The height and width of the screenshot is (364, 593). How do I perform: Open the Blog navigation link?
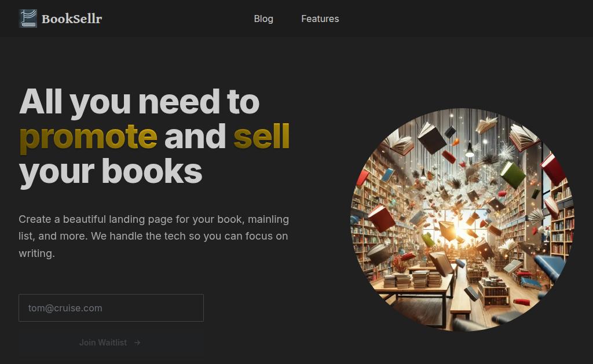[x=263, y=19]
